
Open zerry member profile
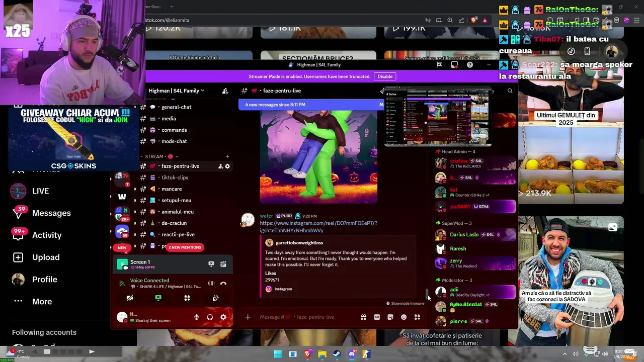[x=475, y=263]
